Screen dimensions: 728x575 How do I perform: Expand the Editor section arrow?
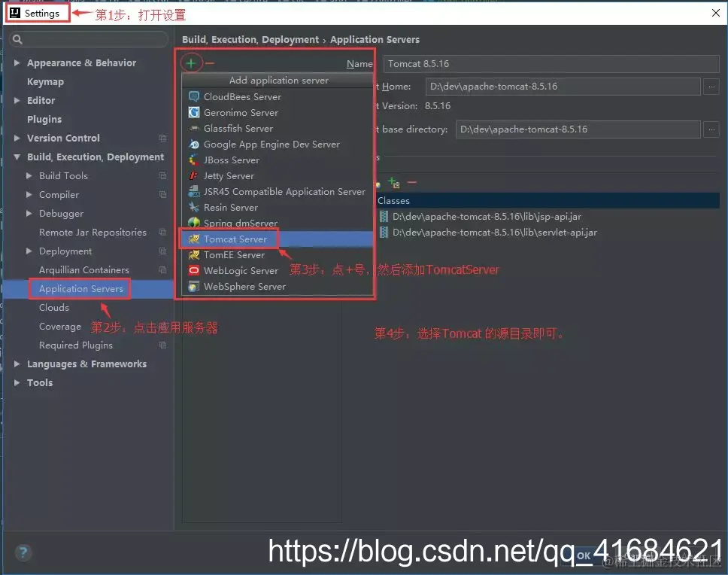tap(17, 100)
